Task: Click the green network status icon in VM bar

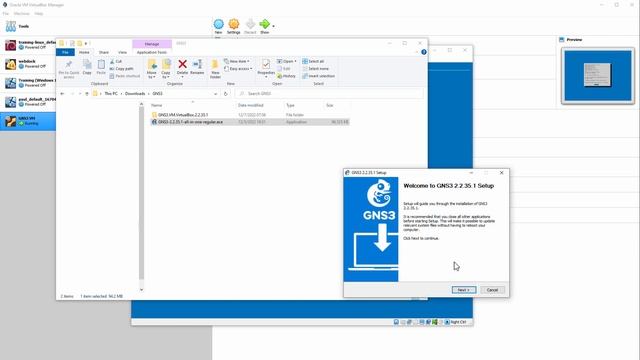Action: click(x=435, y=322)
